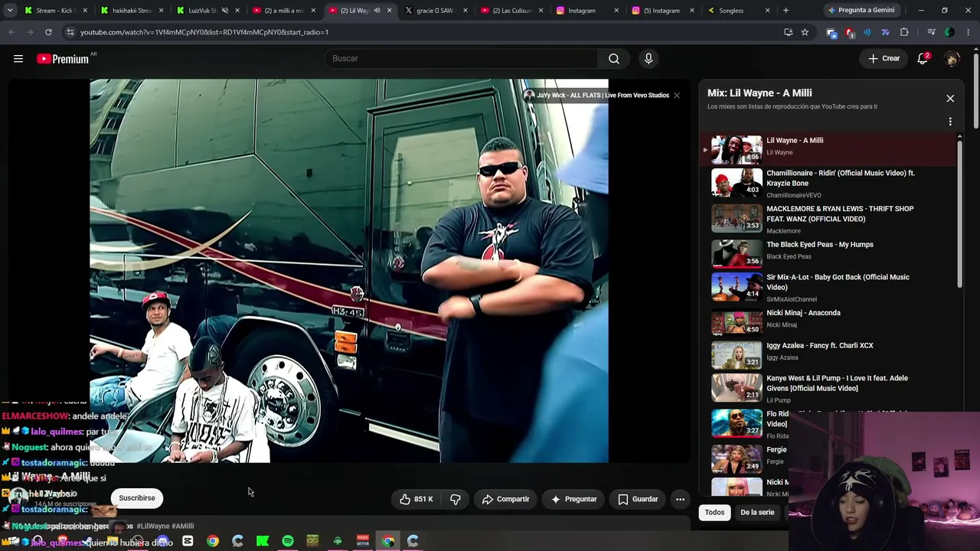This screenshot has height=551, width=980.
Task: Open Spotify from the Windows taskbar
Action: [288, 541]
